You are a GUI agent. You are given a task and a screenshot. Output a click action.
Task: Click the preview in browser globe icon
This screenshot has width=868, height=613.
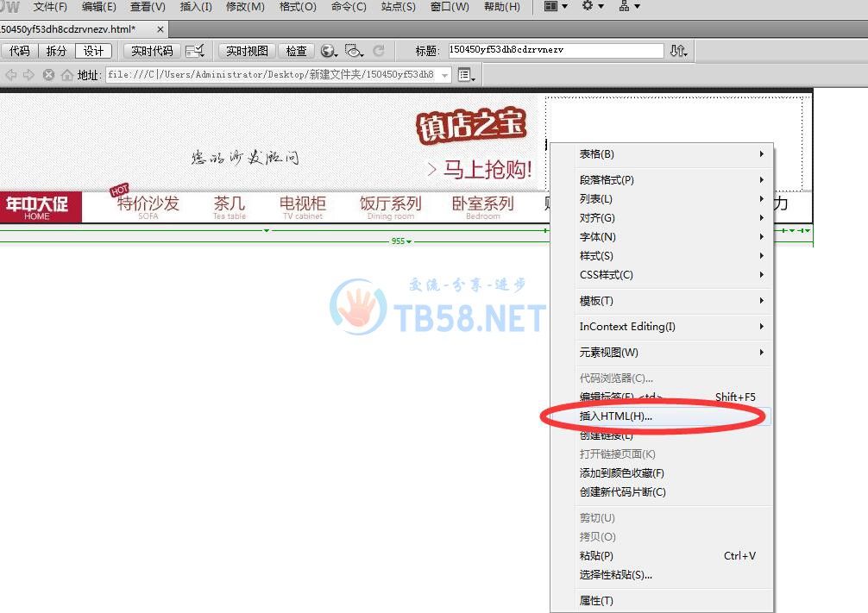(328, 51)
